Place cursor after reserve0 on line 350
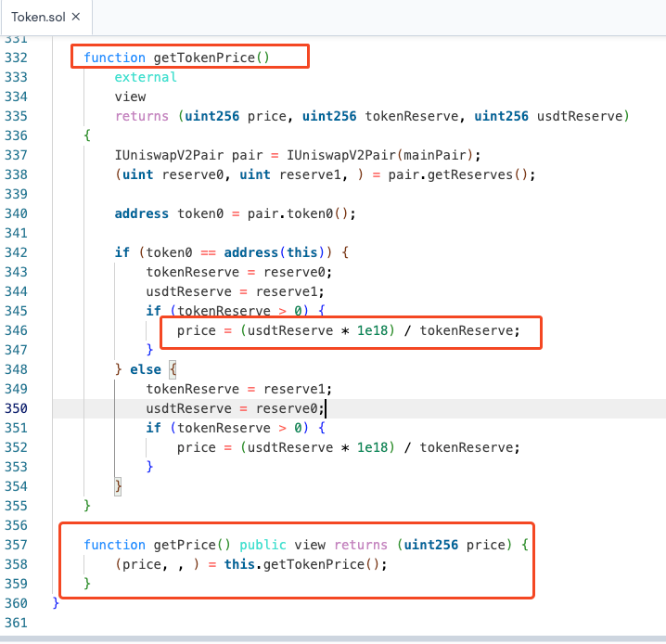The width and height of the screenshot is (666, 644). pos(326,408)
